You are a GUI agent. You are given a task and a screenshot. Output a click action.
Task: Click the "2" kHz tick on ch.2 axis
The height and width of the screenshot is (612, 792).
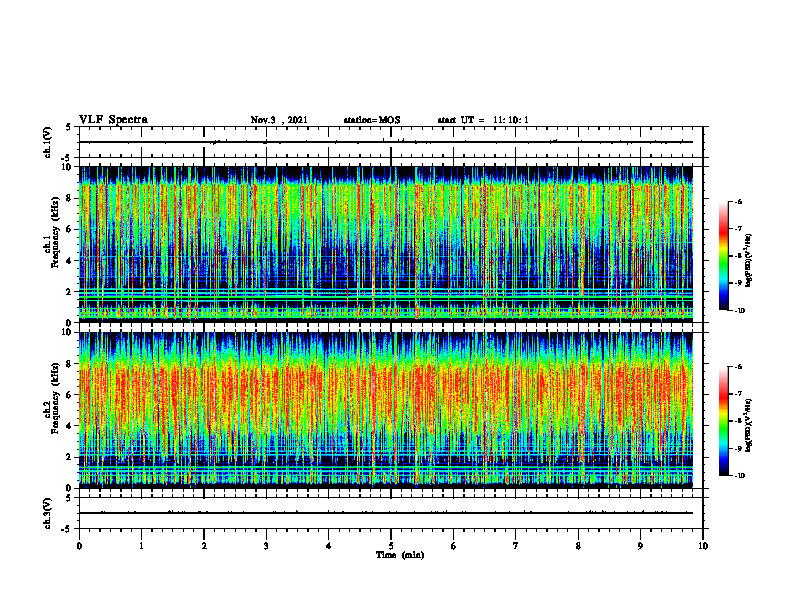point(70,457)
